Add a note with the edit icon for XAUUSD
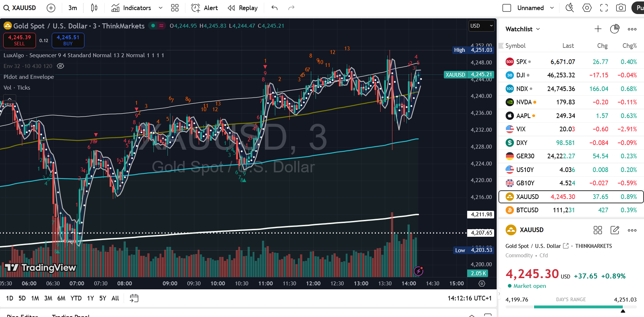Viewport: 644px width, 317px height. click(x=615, y=230)
